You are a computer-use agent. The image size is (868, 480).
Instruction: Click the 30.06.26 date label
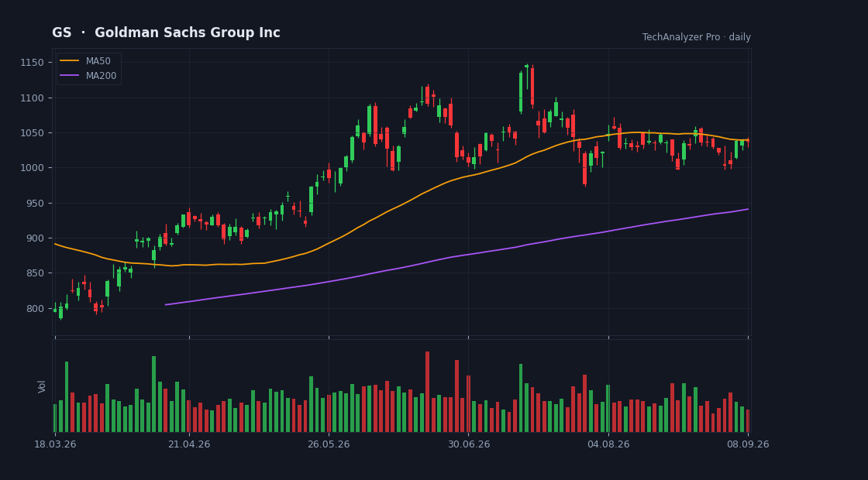pos(468,444)
